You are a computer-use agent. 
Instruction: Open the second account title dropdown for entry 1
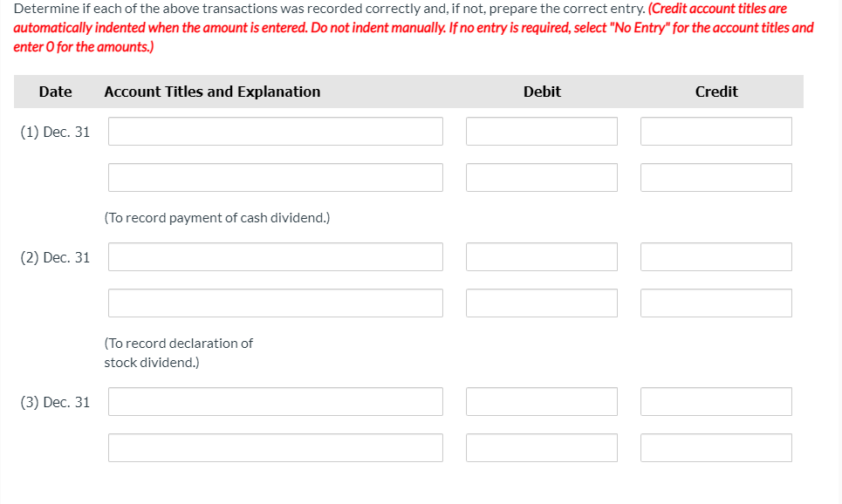click(x=275, y=177)
